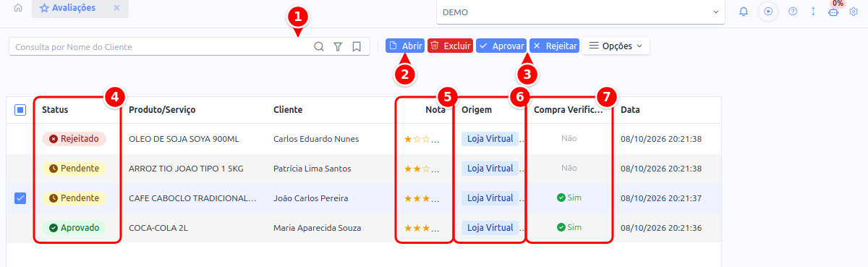The height and width of the screenshot is (267, 868).
Task: Click Não in Carlos Eduardo Nunes row
Action: tap(569, 138)
